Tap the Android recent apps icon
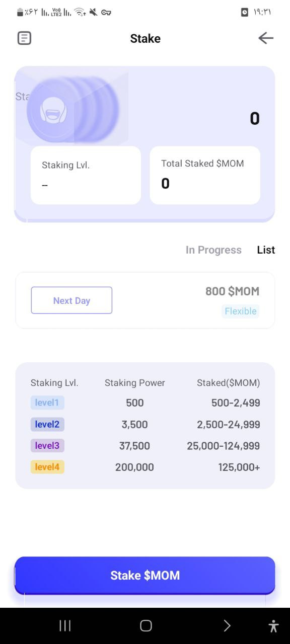Image resolution: width=290 pixels, height=644 pixels. [x=65, y=625]
